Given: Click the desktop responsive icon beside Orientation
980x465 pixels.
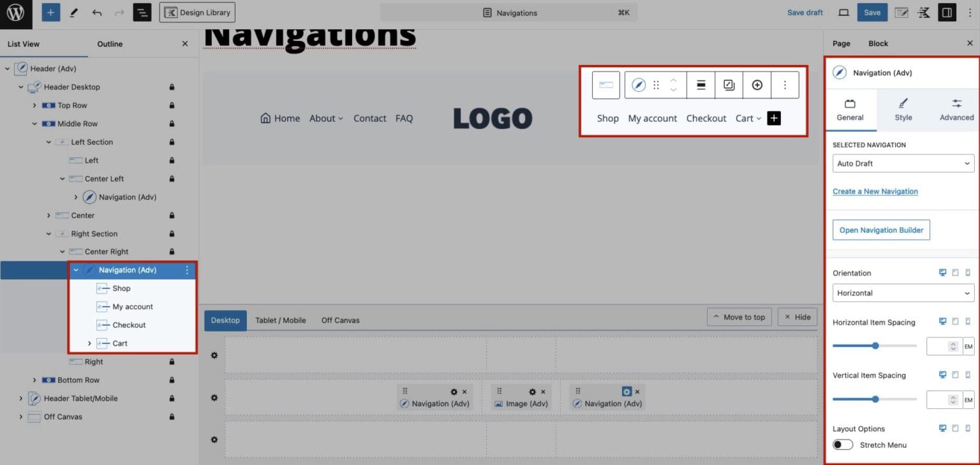Looking at the screenshot, I should 942,272.
